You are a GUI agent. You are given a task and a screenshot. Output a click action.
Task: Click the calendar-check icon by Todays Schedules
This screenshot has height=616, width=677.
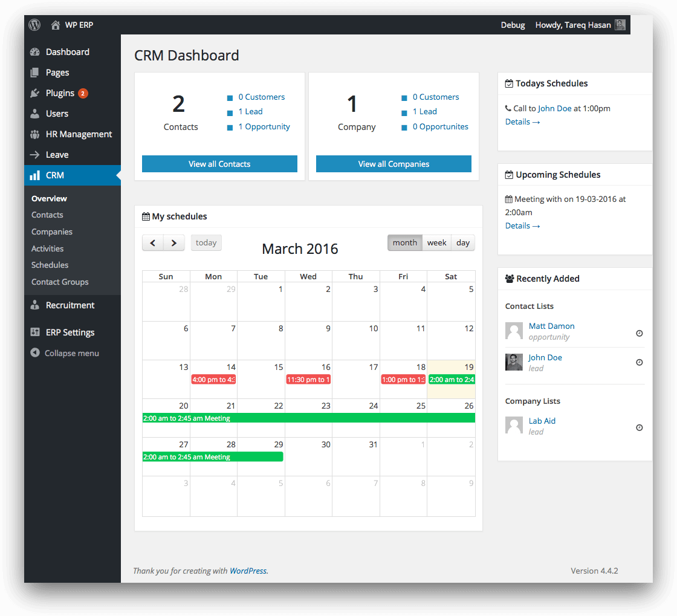(509, 83)
